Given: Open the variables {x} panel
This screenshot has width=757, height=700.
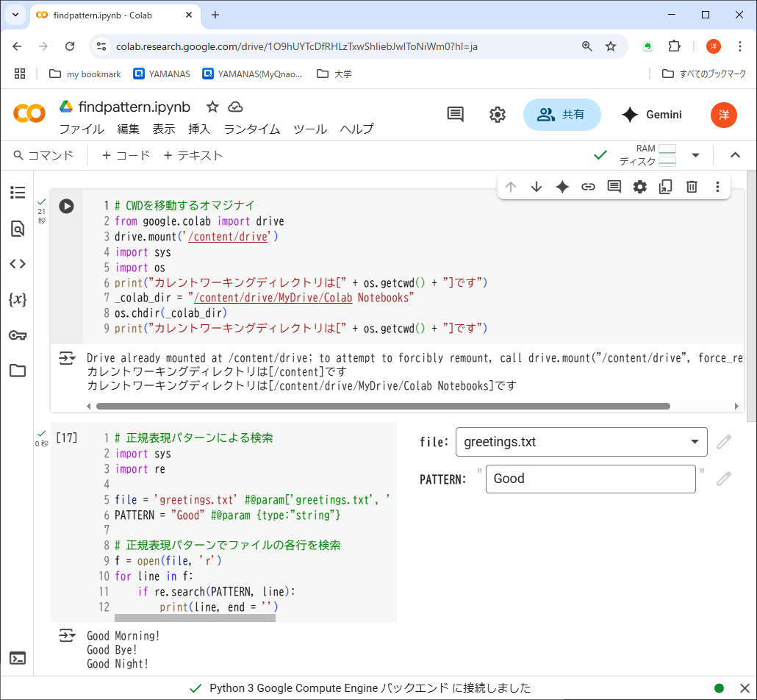Looking at the screenshot, I should click(x=18, y=299).
